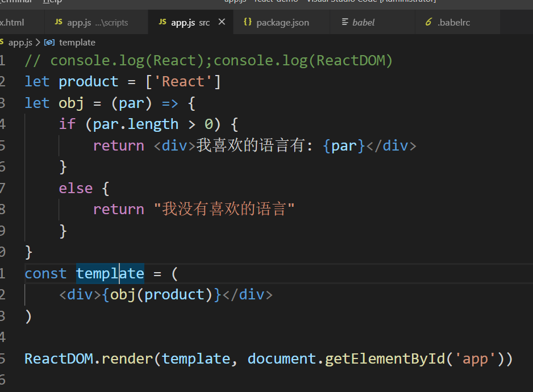Click the yellow 6 icon on .babelrc tab
533x392 pixels.
(x=428, y=22)
